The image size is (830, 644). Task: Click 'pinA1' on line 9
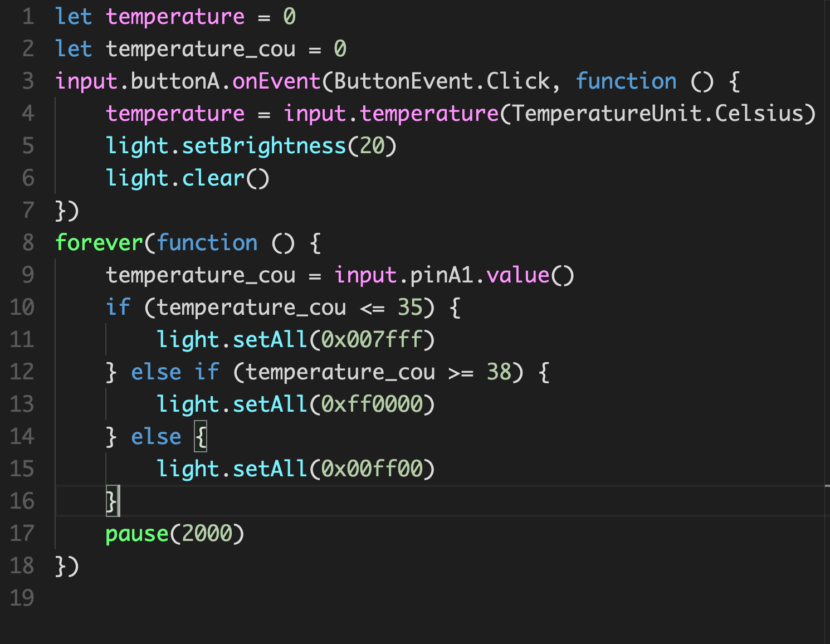(441, 275)
